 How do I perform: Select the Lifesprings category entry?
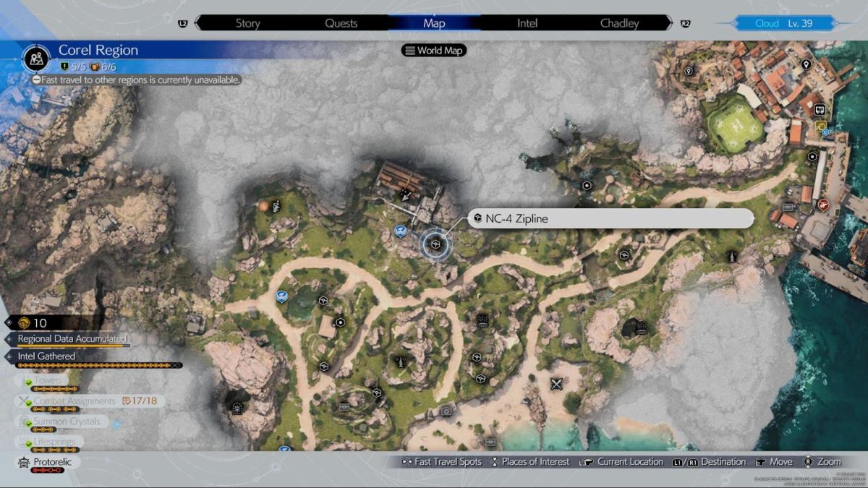coord(49,442)
